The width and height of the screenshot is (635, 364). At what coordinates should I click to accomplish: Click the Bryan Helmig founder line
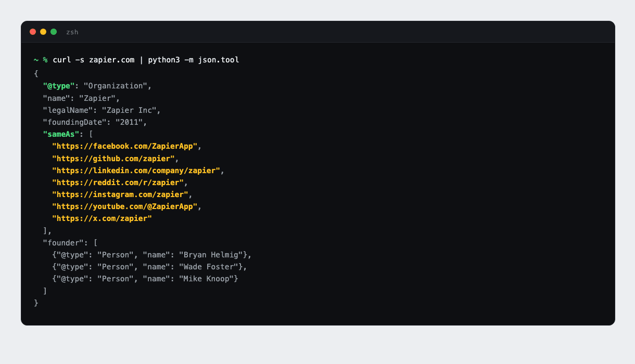(x=152, y=255)
